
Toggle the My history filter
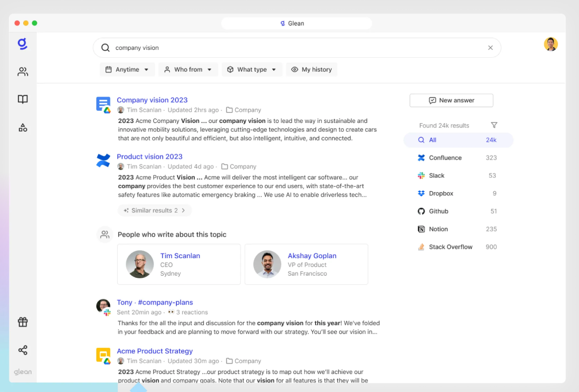[x=312, y=70]
